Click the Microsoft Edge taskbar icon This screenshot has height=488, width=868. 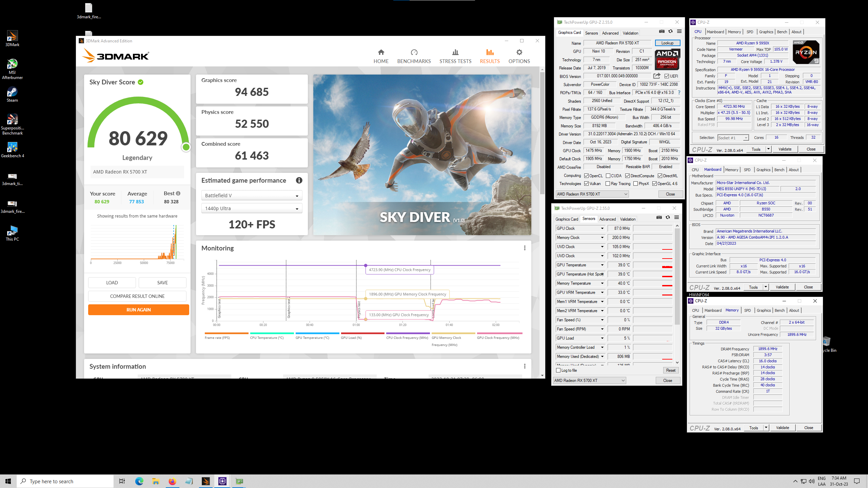139,481
